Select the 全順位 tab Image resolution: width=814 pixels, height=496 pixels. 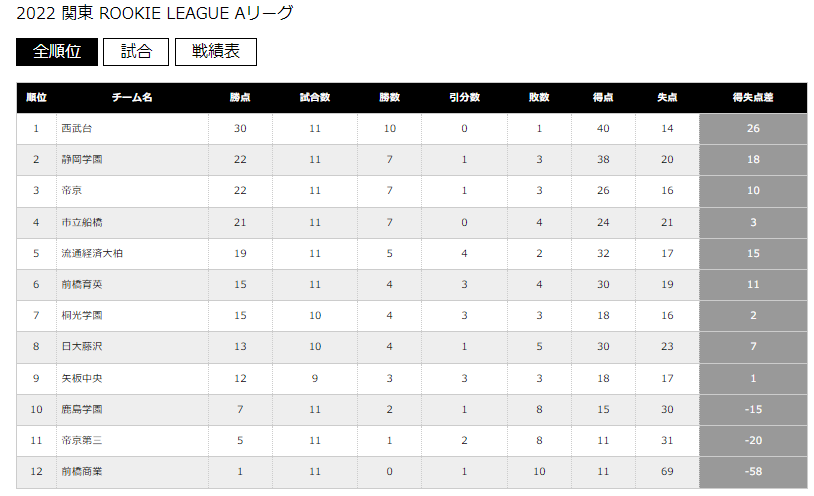coord(57,52)
